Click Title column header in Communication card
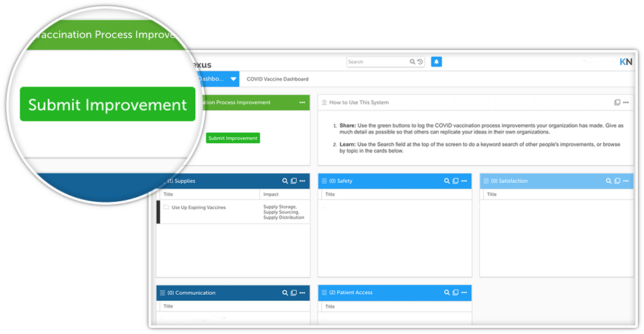This screenshot has height=334, width=644. (x=169, y=306)
